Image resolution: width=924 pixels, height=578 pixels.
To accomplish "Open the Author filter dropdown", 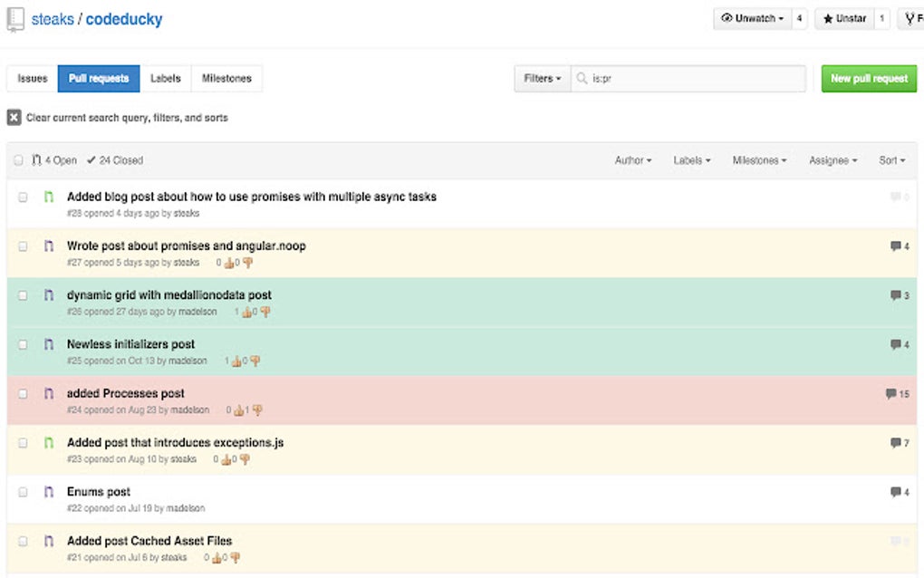I will pyautogui.click(x=632, y=159).
